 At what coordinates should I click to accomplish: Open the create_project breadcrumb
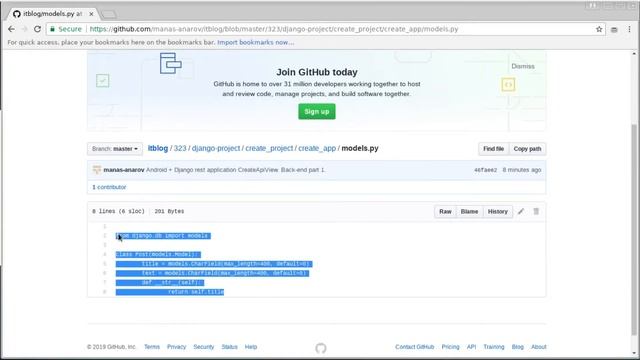click(x=269, y=148)
